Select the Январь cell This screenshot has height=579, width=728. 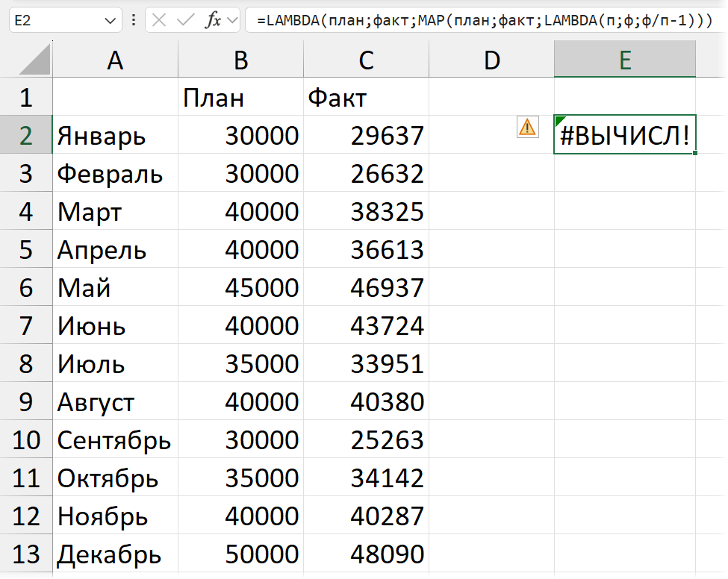click(x=115, y=134)
